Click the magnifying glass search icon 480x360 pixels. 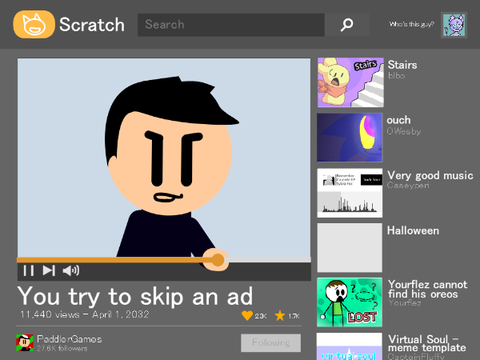point(347,25)
